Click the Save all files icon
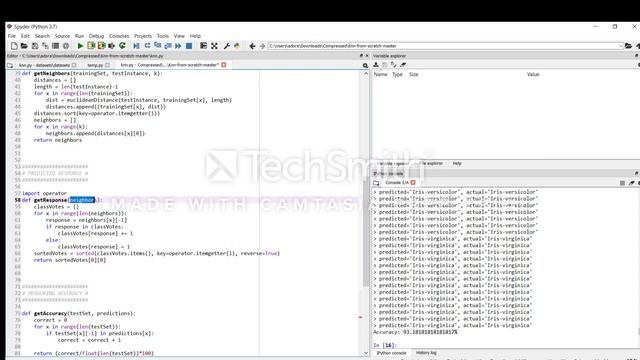The height and width of the screenshot is (360, 640). click(45, 46)
